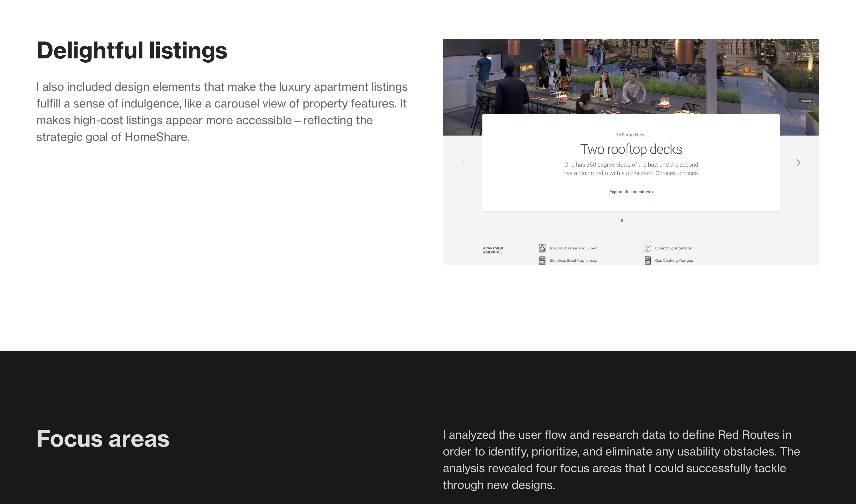Select the second carousel pagination dot

(627, 221)
